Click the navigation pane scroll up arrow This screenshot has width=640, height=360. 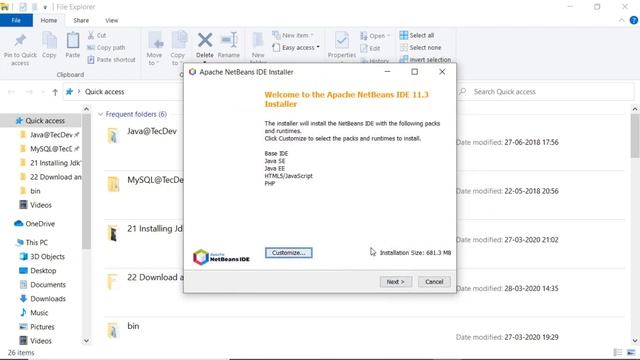[x=86, y=109]
